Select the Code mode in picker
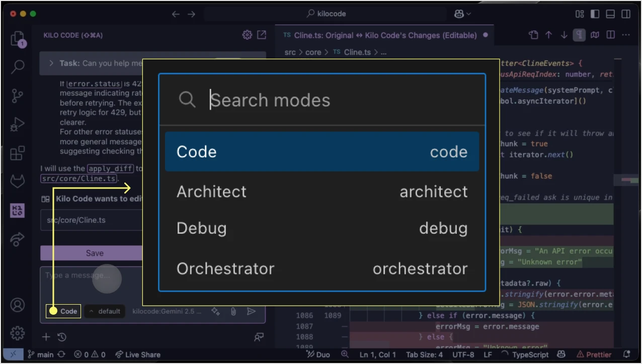642x364 pixels. tap(322, 152)
